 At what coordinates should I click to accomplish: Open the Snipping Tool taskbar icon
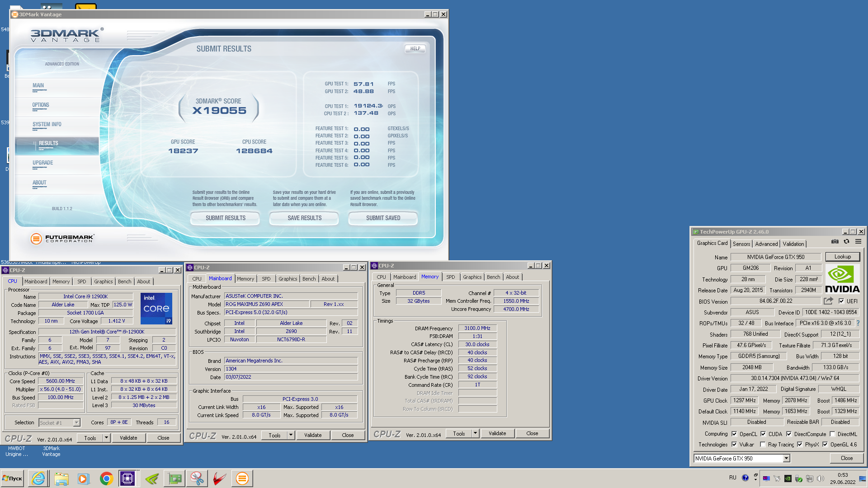click(197, 479)
